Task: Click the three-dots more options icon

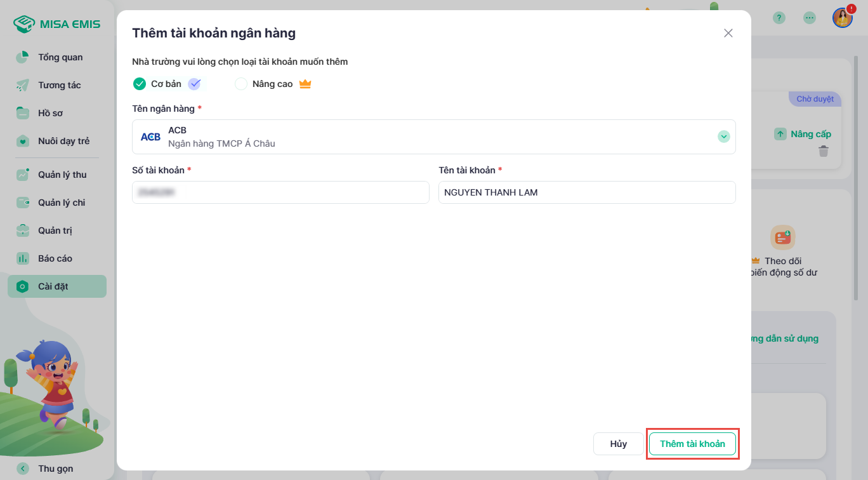Action: pyautogui.click(x=810, y=18)
